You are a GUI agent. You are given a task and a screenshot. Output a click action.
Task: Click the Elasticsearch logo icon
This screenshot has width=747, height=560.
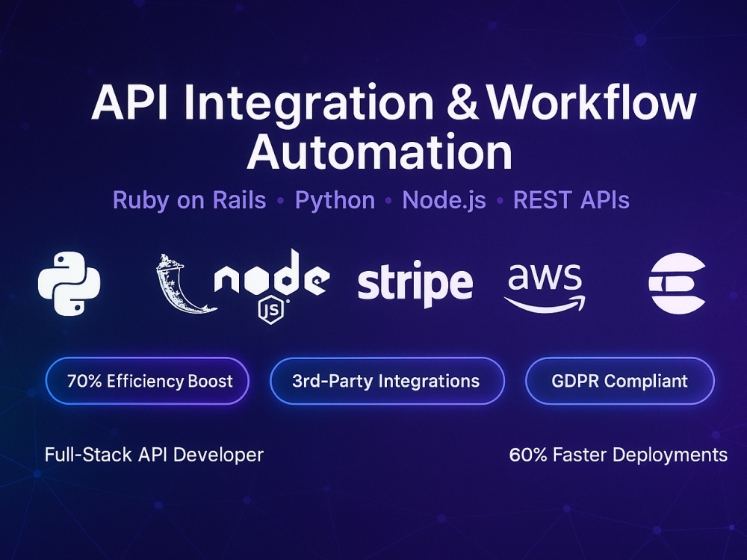pyautogui.click(x=677, y=283)
